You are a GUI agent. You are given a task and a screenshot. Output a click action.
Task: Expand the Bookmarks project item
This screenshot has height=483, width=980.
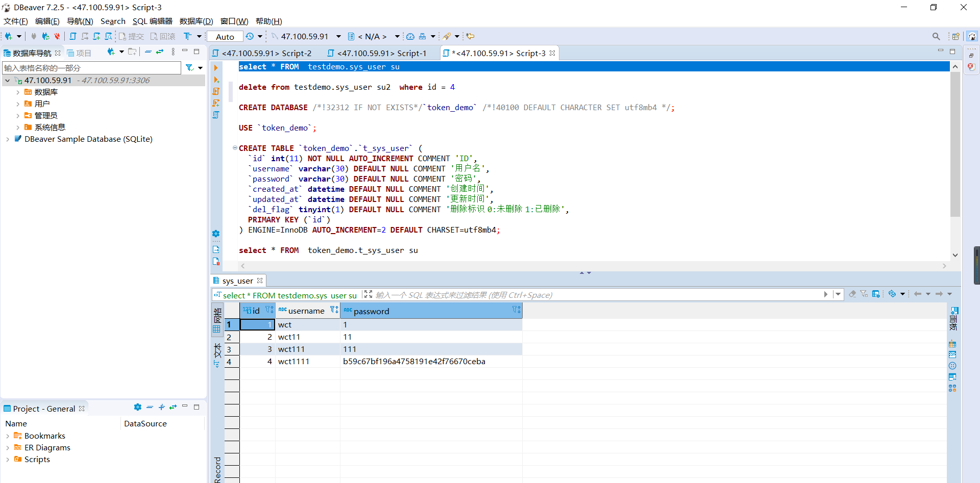coord(8,436)
